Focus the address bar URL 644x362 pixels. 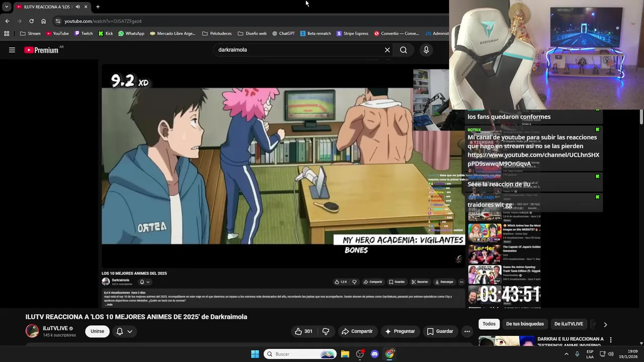coord(103,21)
